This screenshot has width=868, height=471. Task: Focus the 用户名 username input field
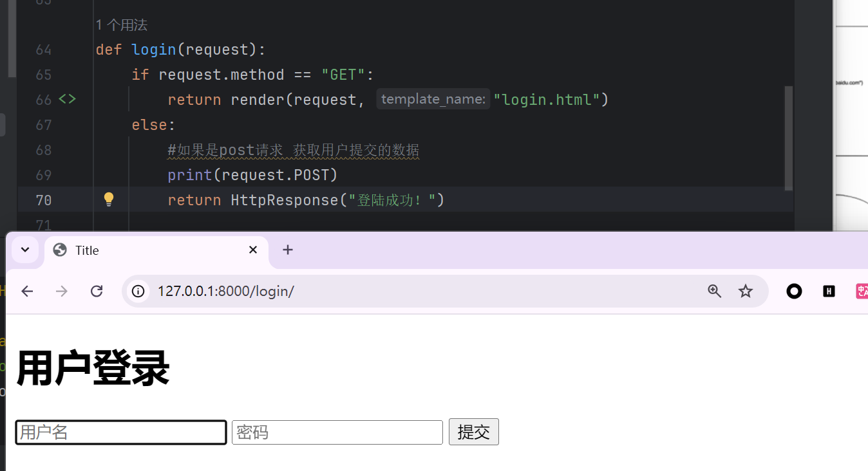[x=121, y=432]
